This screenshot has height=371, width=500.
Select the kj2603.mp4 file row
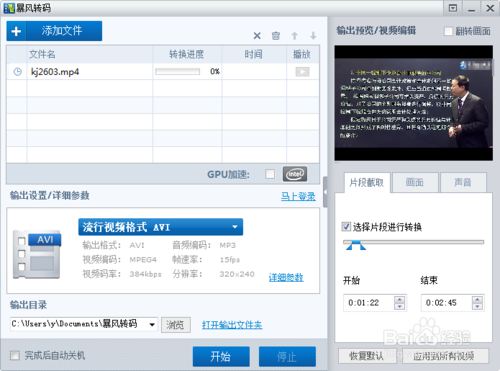point(163,72)
